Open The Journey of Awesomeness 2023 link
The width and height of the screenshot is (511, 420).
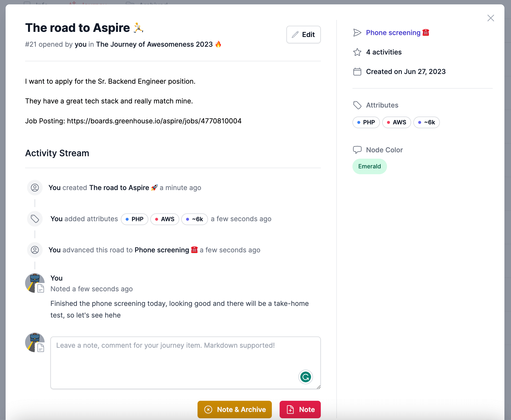click(x=159, y=44)
